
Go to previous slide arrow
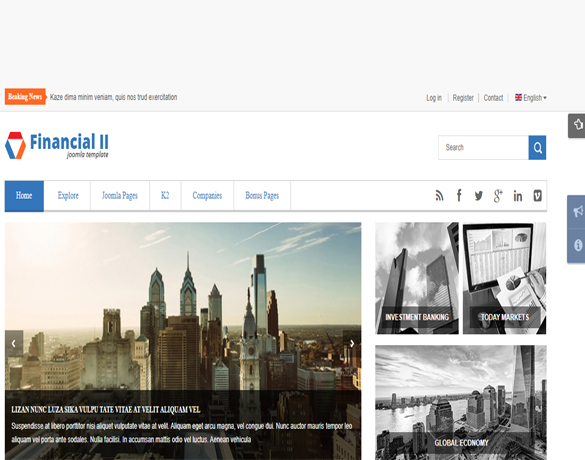coord(14,344)
